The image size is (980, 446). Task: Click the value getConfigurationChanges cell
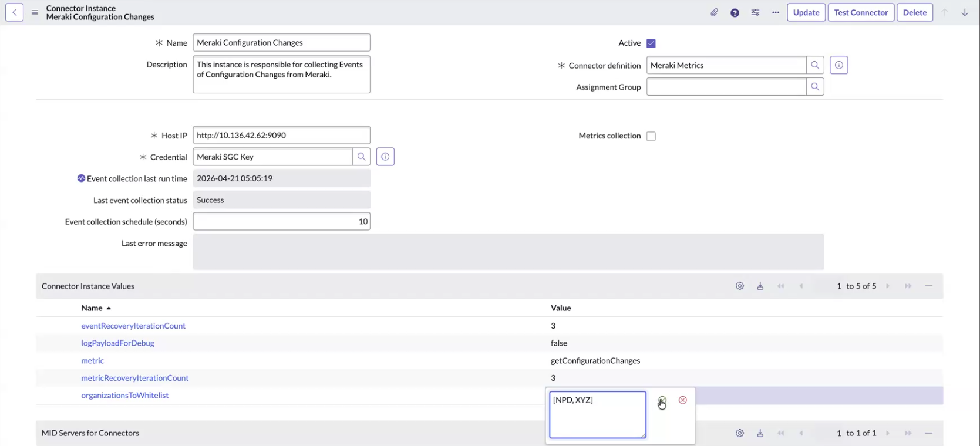pyautogui.click(x=595, y=361)
